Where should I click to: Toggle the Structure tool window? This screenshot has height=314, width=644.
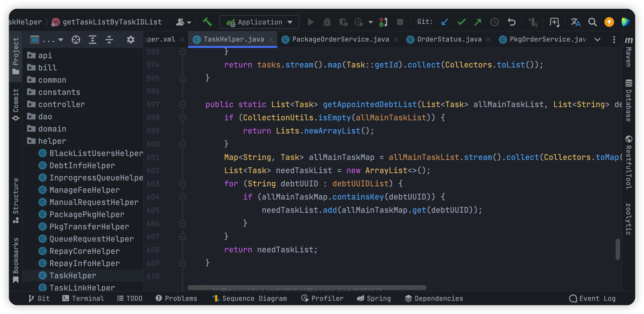(15, 200)
